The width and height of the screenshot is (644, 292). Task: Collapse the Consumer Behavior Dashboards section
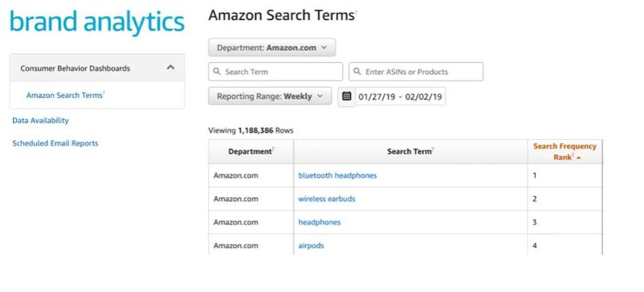tap(171, 68)
